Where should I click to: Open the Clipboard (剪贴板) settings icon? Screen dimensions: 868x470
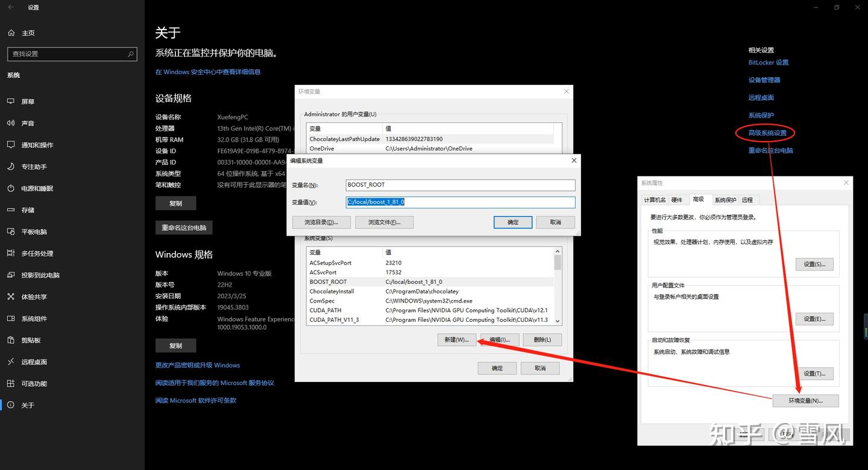tap(10, 340)
